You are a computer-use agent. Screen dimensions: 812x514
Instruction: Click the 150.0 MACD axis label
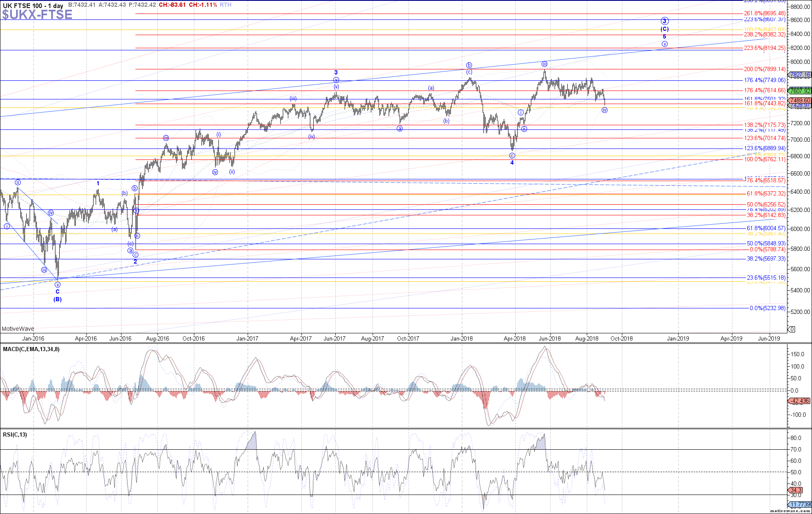[x=797, y=354]
